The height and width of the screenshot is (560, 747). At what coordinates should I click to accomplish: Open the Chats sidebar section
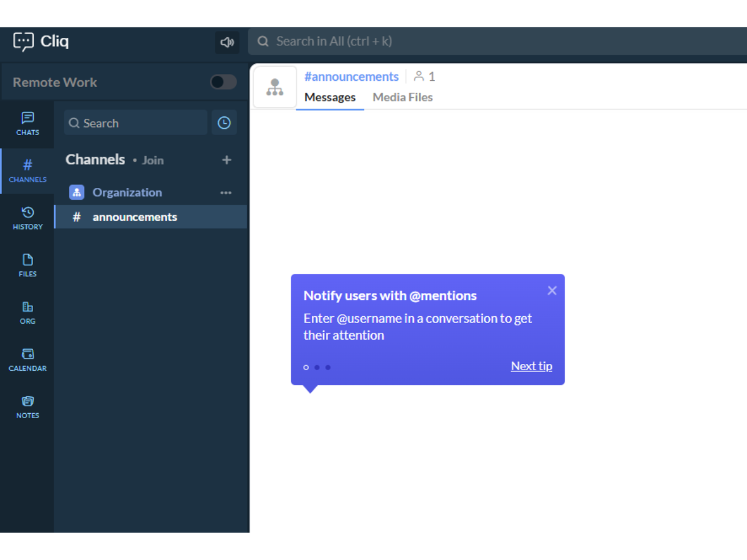pos(27,124)
